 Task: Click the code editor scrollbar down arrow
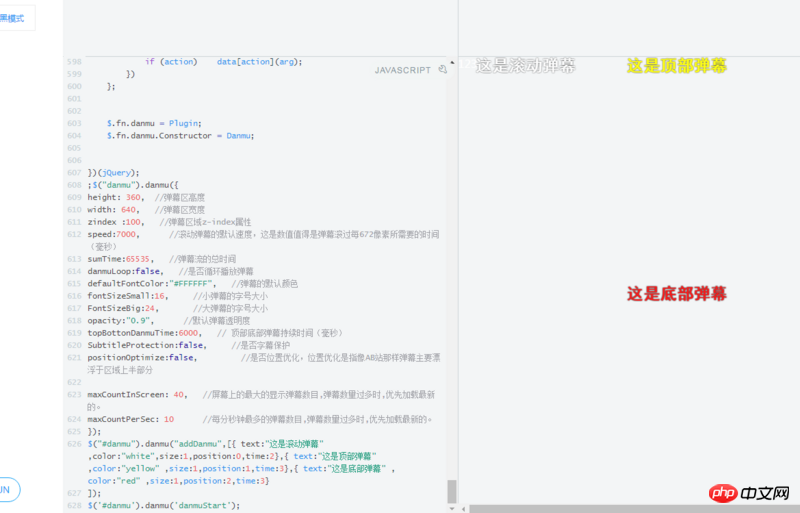[x=452, y=508]
